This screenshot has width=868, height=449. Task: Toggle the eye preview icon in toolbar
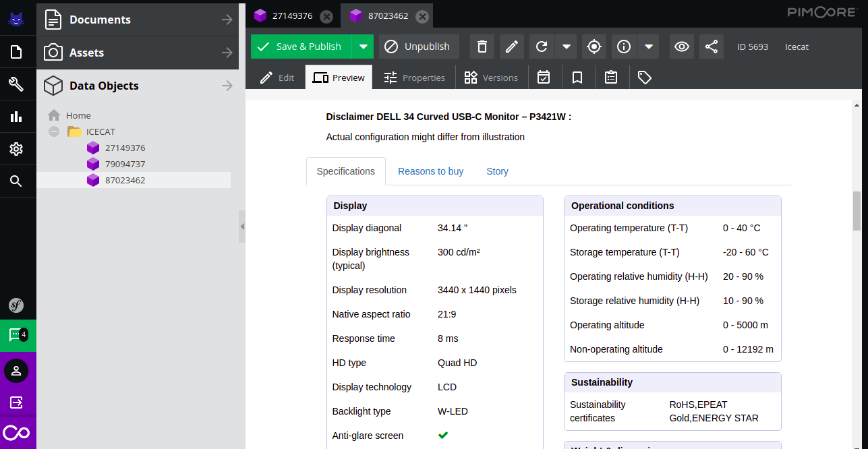(x=682, y=47)
